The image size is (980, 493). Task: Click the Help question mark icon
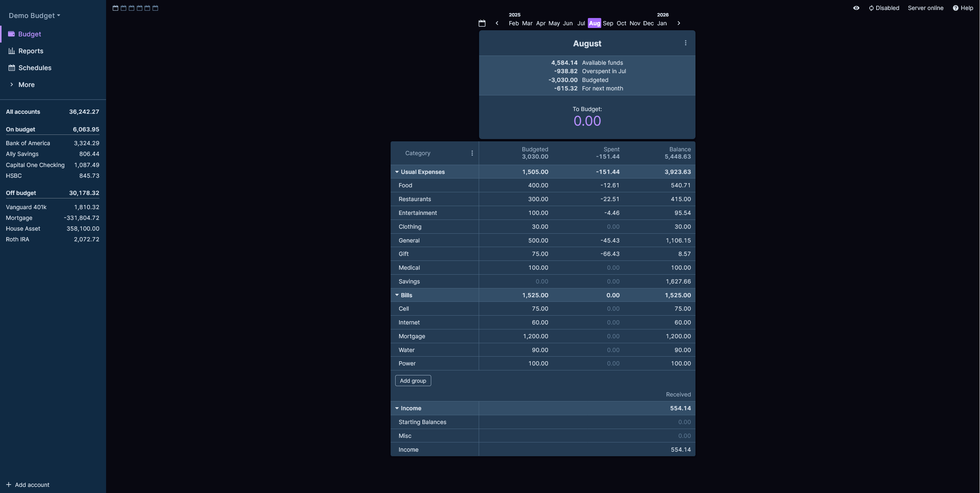[955, 8]
